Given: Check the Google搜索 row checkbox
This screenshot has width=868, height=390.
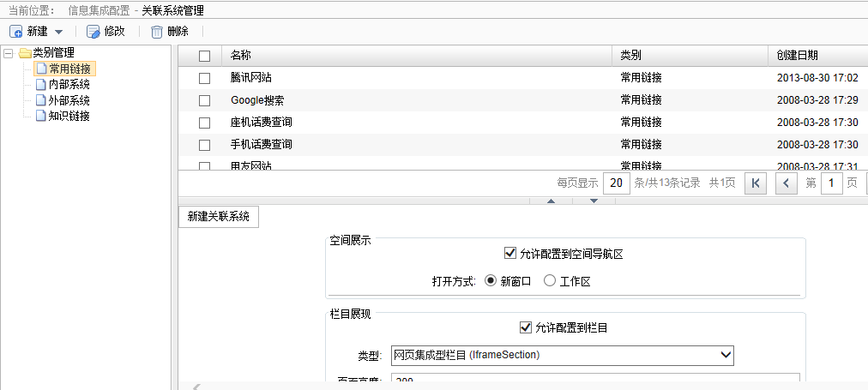Looking at the screenshot, I should [205, 100].
